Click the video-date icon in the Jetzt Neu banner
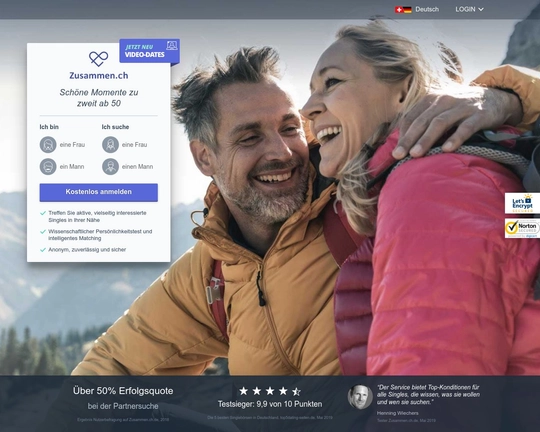The width and height of the screenshot is (540, 432). [x=172, y=45]
